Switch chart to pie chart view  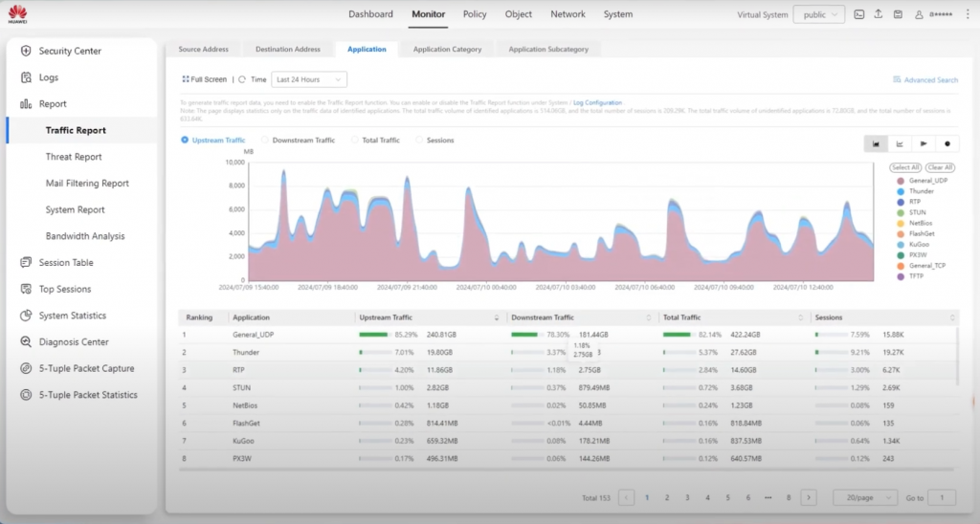tap(947, 143)
